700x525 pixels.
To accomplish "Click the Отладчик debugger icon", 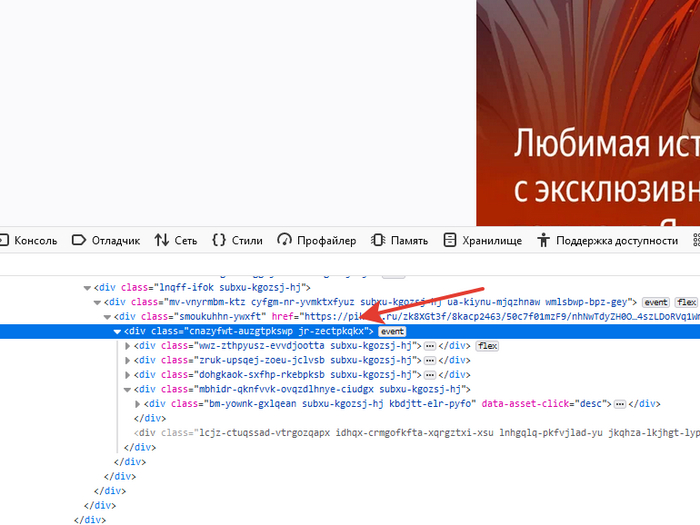I will click(x=79, y=240).
